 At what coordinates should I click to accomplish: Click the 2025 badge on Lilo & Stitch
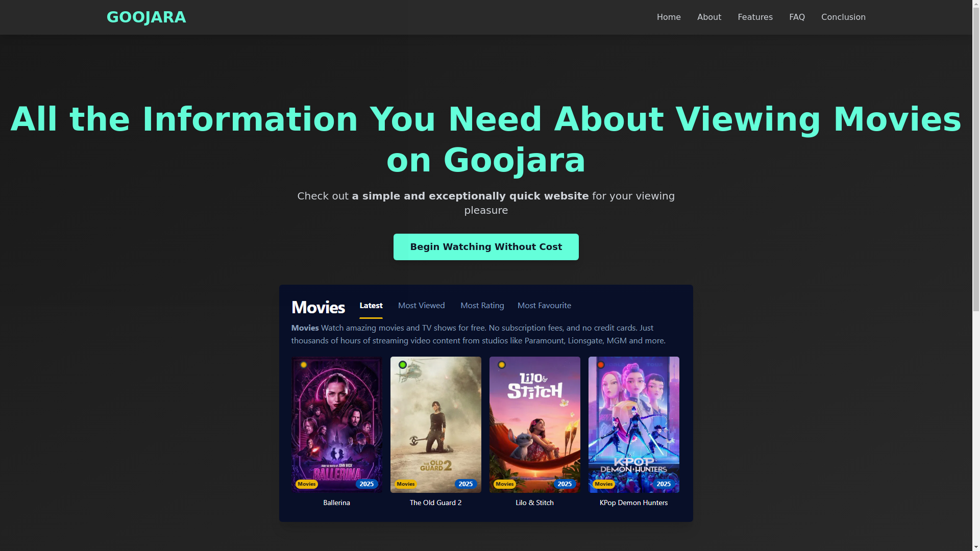point(565,484)
